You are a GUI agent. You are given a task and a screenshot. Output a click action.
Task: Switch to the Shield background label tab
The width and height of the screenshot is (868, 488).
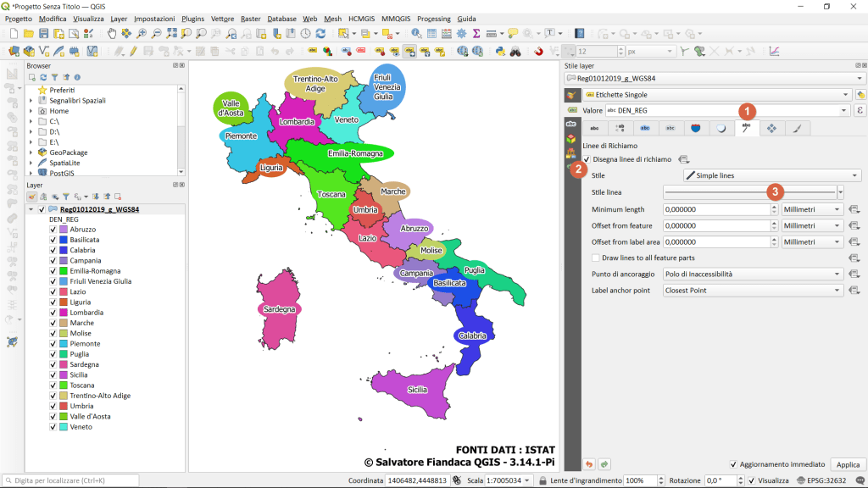coord(695,128)
